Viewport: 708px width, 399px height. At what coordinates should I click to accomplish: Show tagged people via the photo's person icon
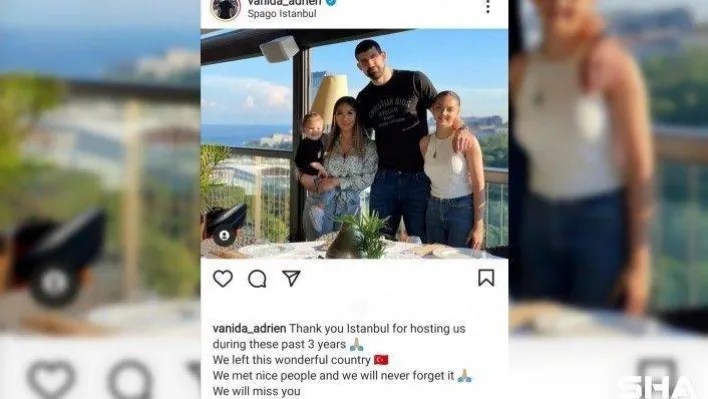pos(224,235)
